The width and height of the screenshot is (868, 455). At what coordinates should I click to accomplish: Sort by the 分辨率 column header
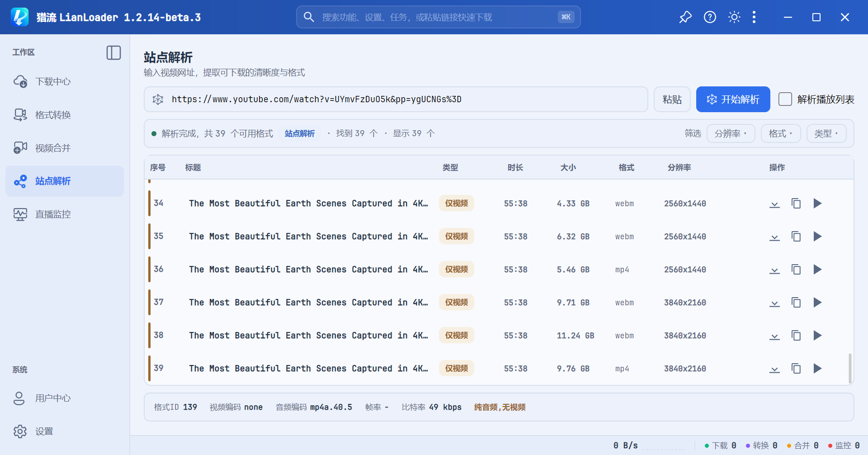(x=679, y=167)
